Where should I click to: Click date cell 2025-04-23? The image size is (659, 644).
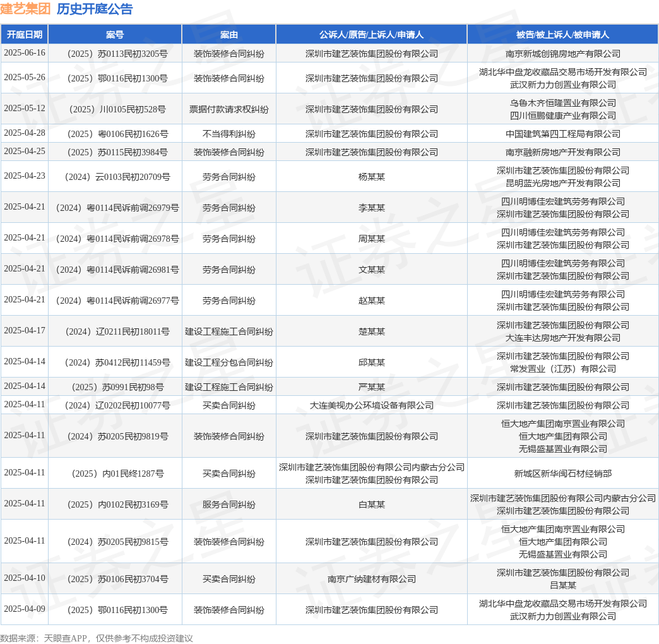pos(25,176)
